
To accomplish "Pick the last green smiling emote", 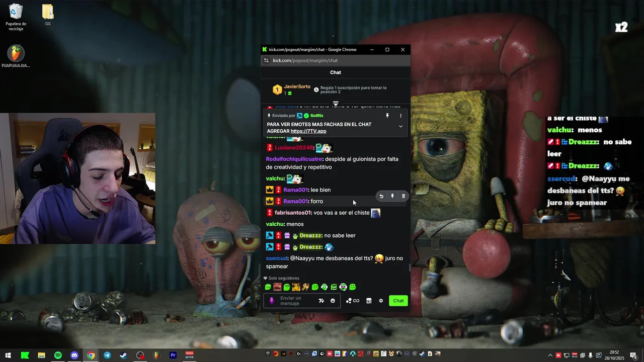I will point(353,287).
